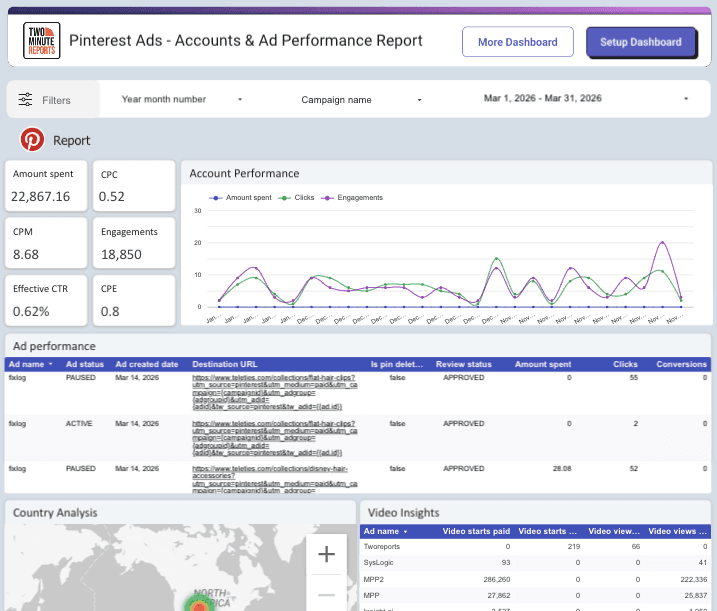Toggle the Clicks legend series

tap(296, 198)
